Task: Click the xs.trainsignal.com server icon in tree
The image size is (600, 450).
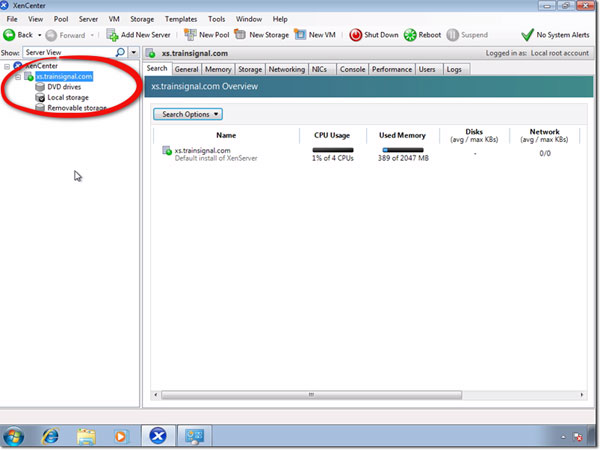Action: coord(29,77)
